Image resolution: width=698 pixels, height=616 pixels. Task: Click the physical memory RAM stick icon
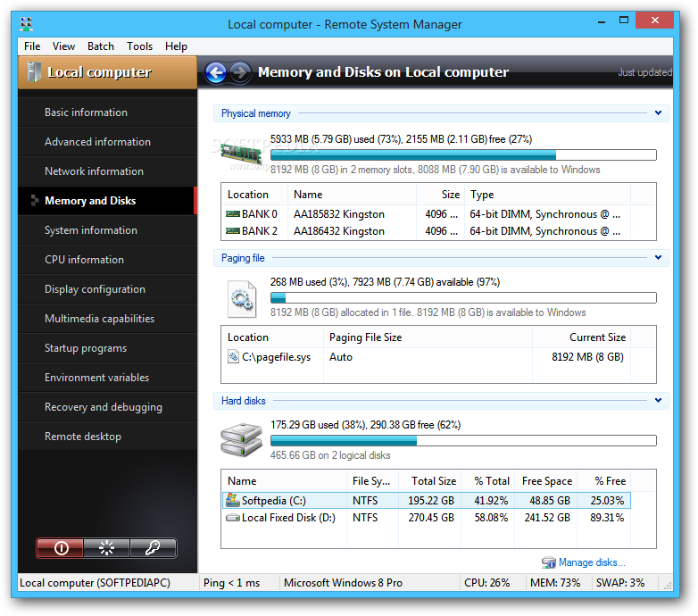point(241,154)
